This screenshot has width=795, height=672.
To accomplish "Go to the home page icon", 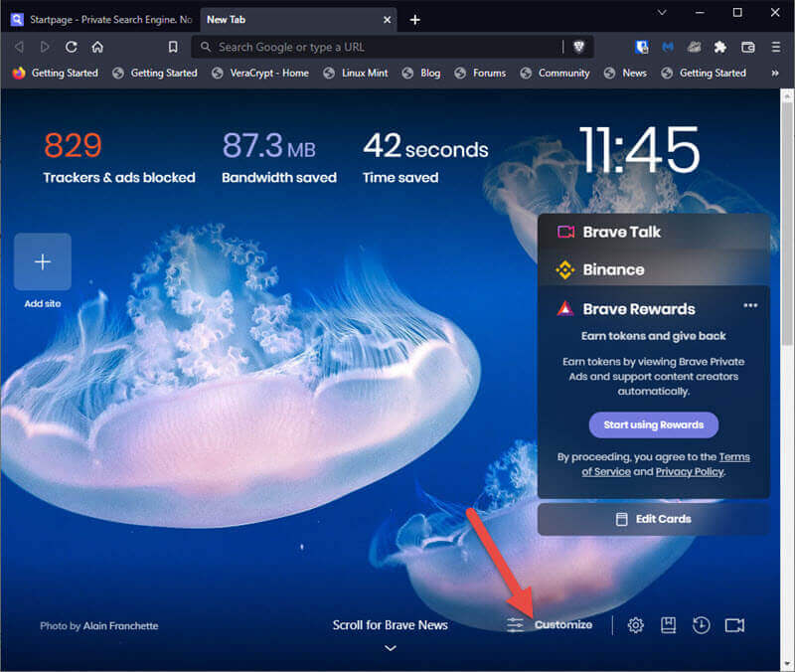I will (x=97, y=47).
